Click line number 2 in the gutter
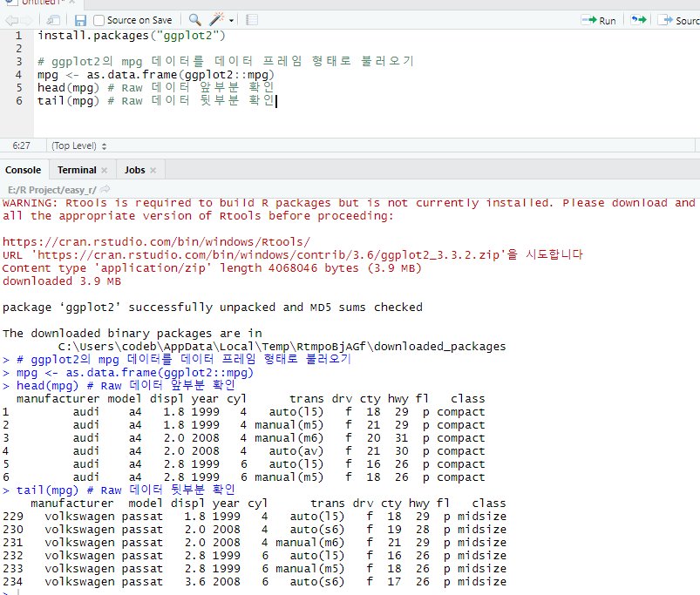 point(19,48)
